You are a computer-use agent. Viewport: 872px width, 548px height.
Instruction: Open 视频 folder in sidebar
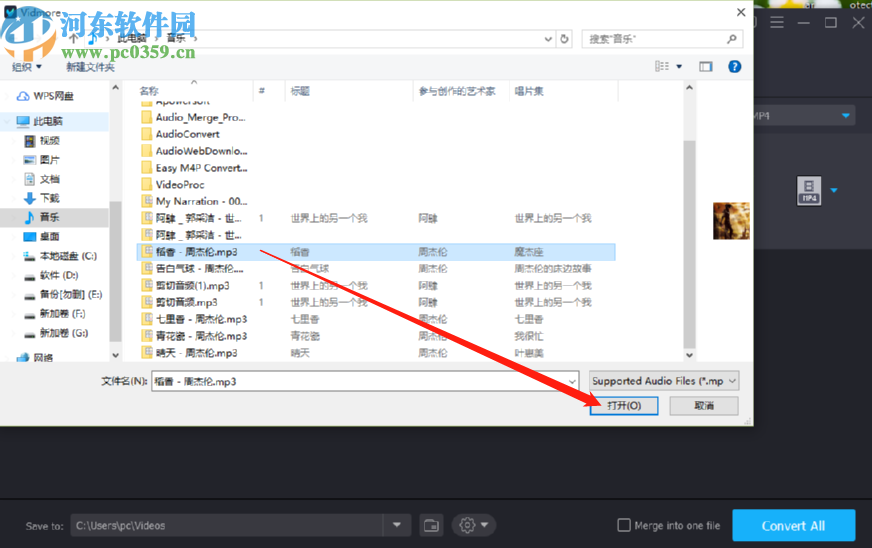tap(49, 141)
